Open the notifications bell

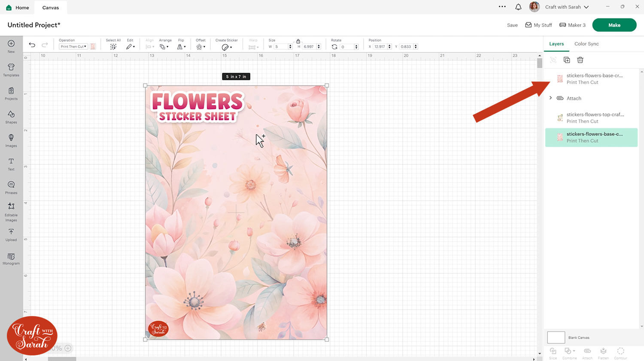[518, 7]
